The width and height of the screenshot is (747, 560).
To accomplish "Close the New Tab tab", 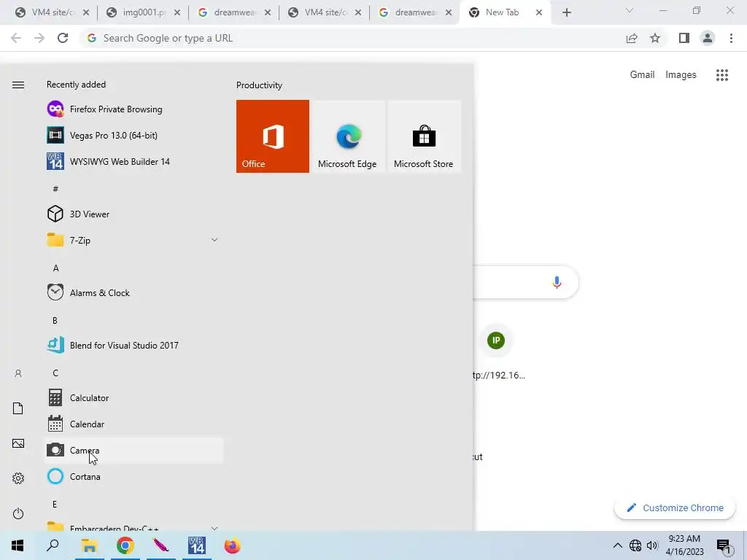I will point(539,13).
